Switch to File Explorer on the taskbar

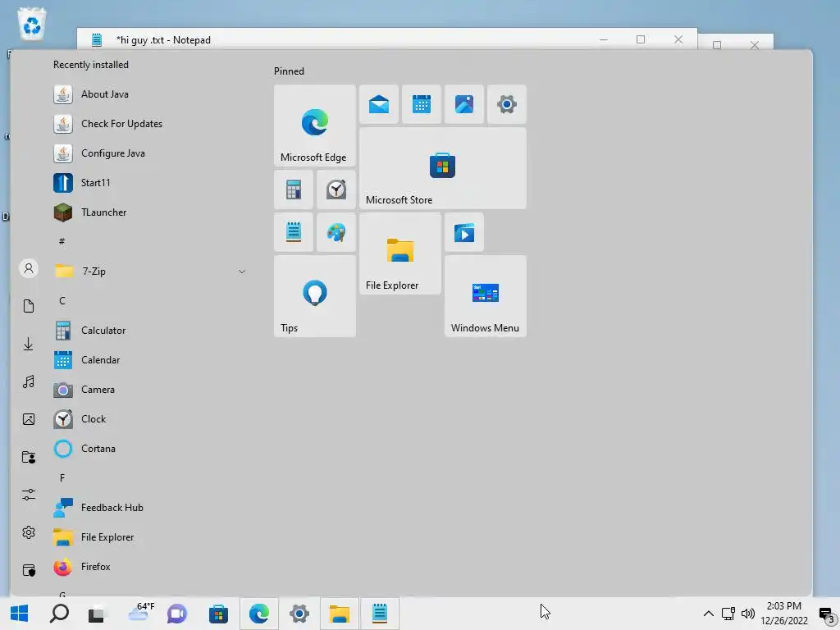pos(339,614)
